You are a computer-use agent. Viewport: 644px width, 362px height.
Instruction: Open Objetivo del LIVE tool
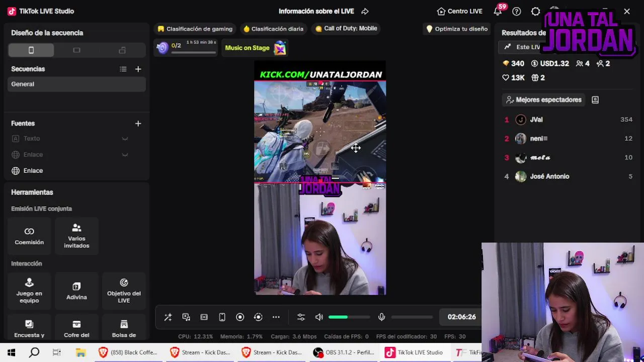pyautogui.click(x=124, y=291)
